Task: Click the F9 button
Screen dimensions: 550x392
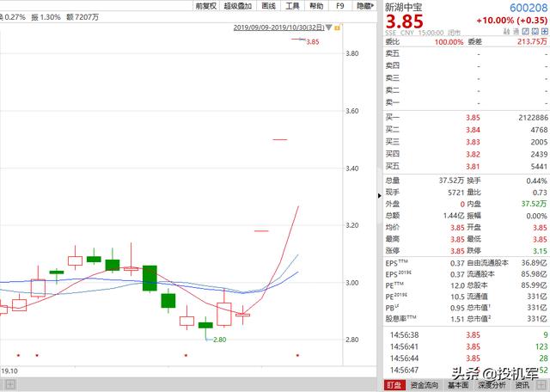Action: (340, 6)
